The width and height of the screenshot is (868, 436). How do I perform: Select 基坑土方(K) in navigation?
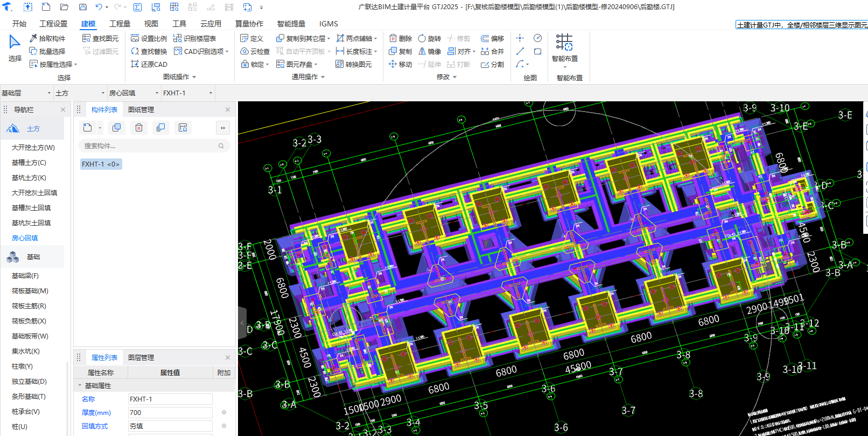click(29, 177)
